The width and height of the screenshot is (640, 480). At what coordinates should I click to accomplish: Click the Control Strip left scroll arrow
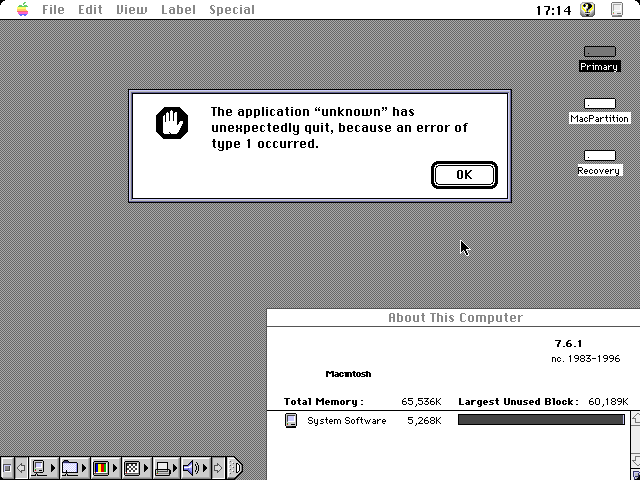21,468
